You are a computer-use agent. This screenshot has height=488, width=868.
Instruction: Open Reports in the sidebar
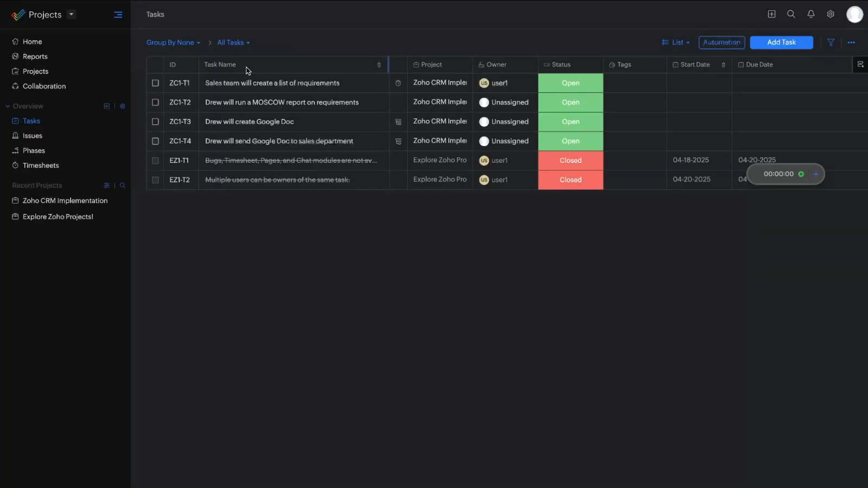coord(35,56)
